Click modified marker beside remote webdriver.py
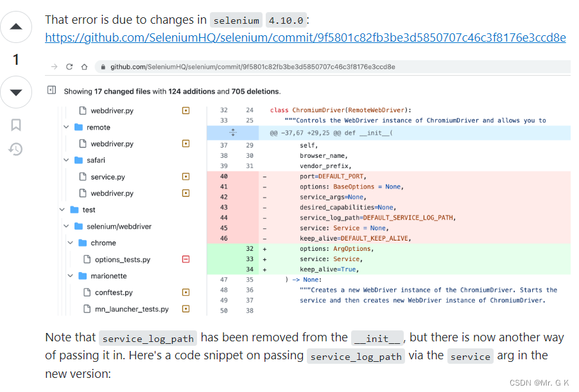Screen dimensions: 579x392 [x=186, y=144]
